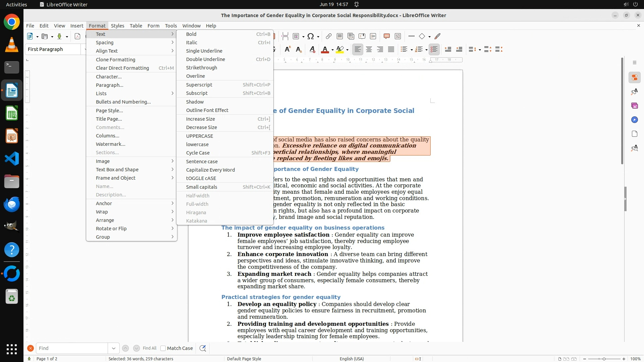Click the Insert Page Break icon

(x=285, y=36)
